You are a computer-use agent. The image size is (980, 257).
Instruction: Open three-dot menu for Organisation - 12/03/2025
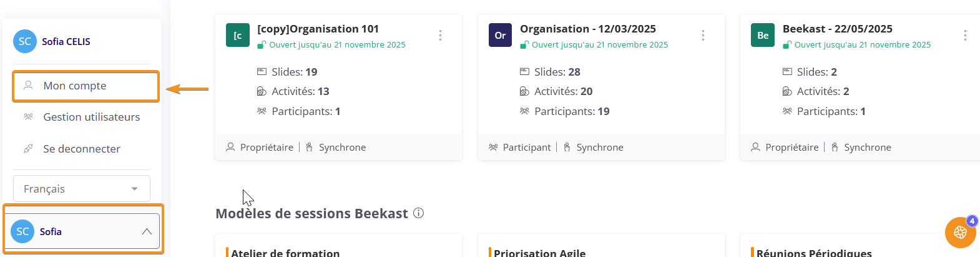(x=703, y=35)
